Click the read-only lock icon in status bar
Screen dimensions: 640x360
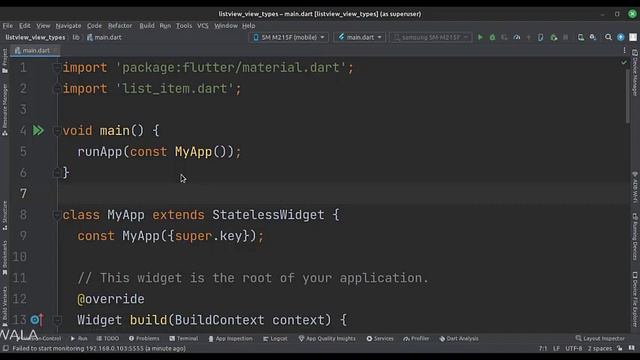[x=620, y=348]
